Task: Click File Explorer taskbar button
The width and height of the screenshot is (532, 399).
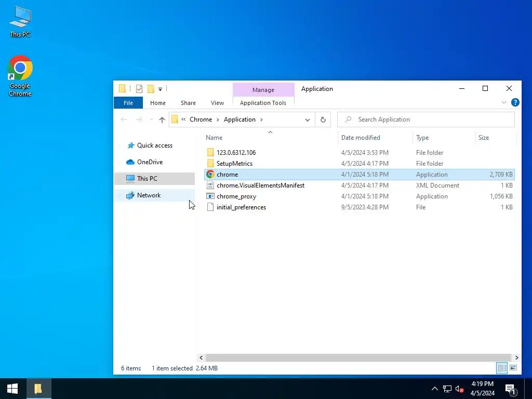Action: coord(38,389)
